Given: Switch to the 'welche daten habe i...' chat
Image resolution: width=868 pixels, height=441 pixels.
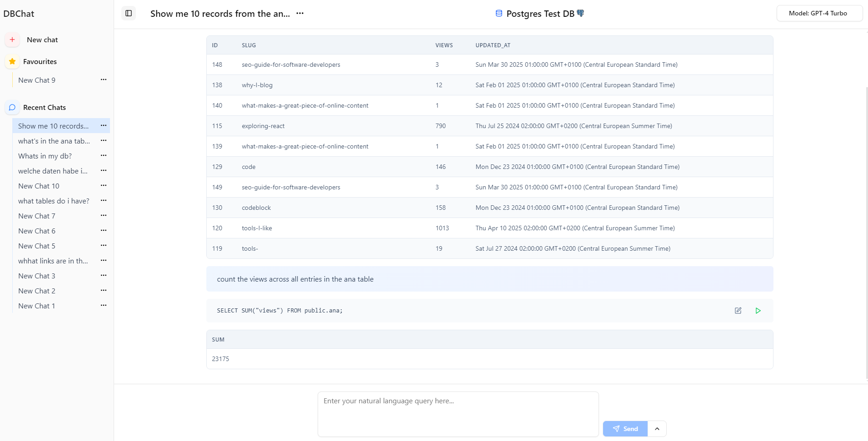Looking at the screenshot, I should coord(53,171).
